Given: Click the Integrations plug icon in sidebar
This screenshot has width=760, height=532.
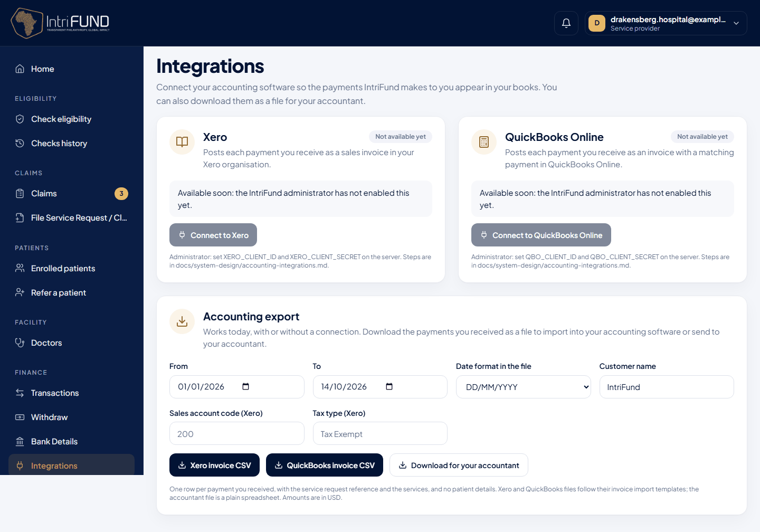Looking at the screenshot, I should (20, 466).
